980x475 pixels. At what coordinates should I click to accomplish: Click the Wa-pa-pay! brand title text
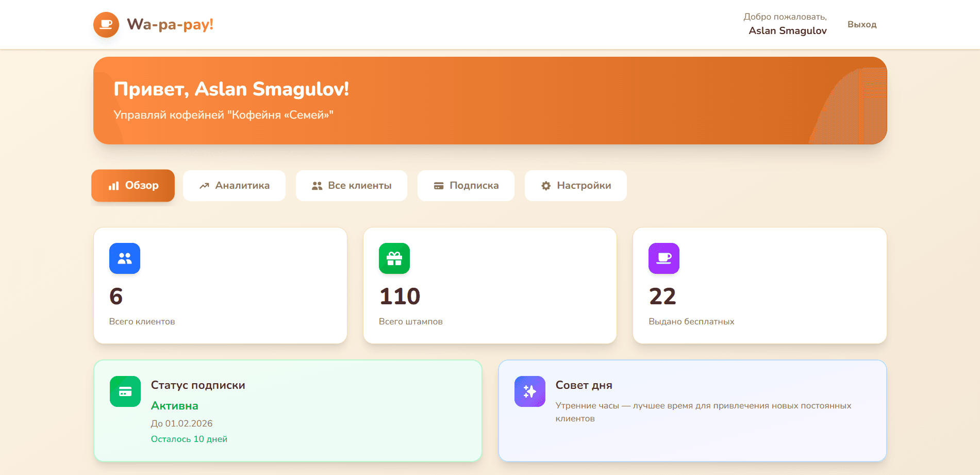click(x=170, y=24)
